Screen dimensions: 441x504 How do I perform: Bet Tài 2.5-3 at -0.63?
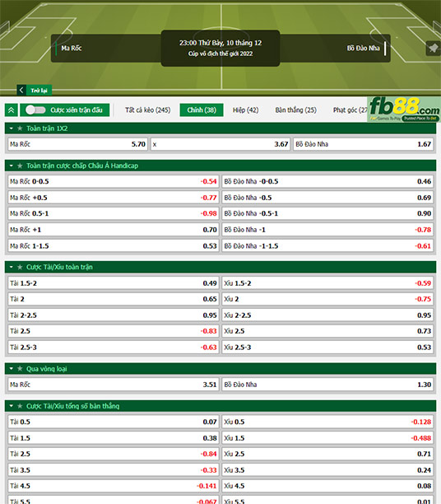tap(114, 348)
